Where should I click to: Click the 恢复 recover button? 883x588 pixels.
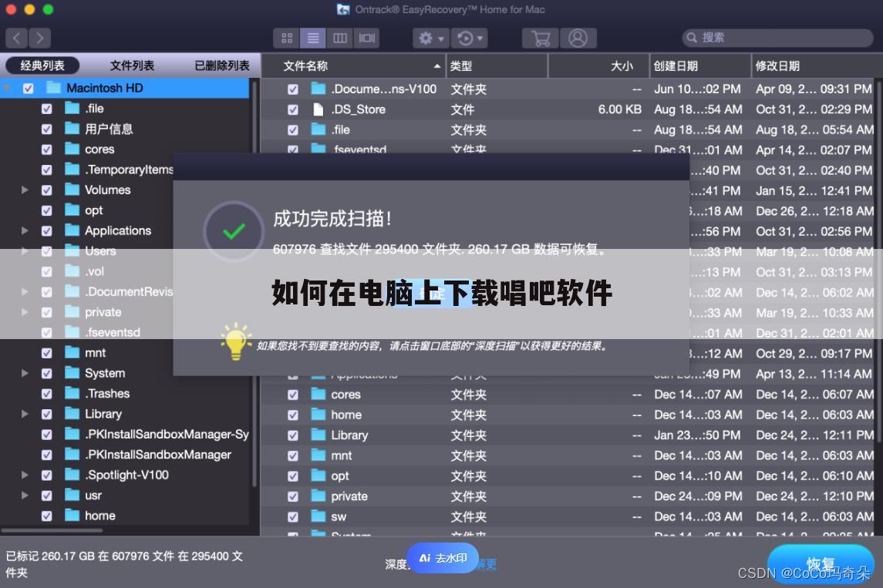point(821,563)
